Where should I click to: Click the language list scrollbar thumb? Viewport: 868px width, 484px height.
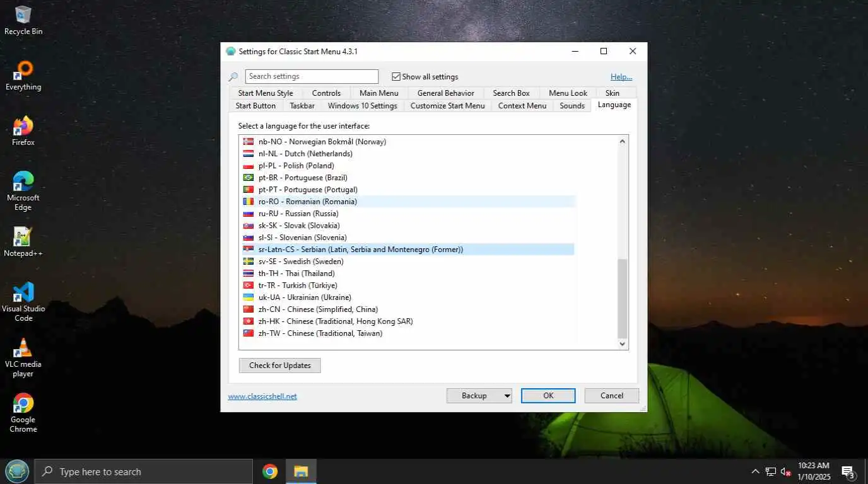(x=623, y=298)
